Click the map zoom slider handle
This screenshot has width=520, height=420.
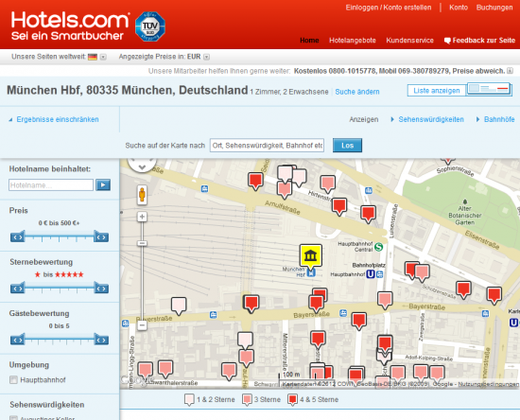coord(142,243)
